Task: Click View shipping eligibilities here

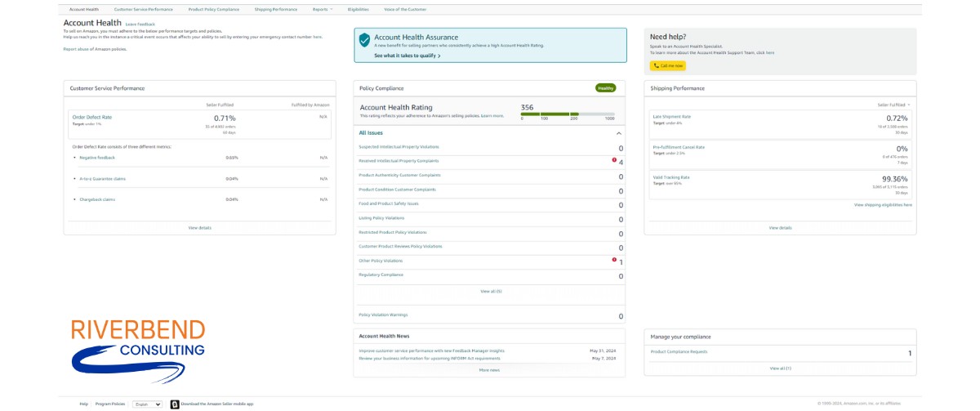Action: [884, 205]
